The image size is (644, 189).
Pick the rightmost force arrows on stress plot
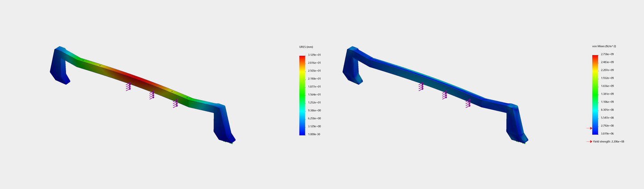pos(468,103)
